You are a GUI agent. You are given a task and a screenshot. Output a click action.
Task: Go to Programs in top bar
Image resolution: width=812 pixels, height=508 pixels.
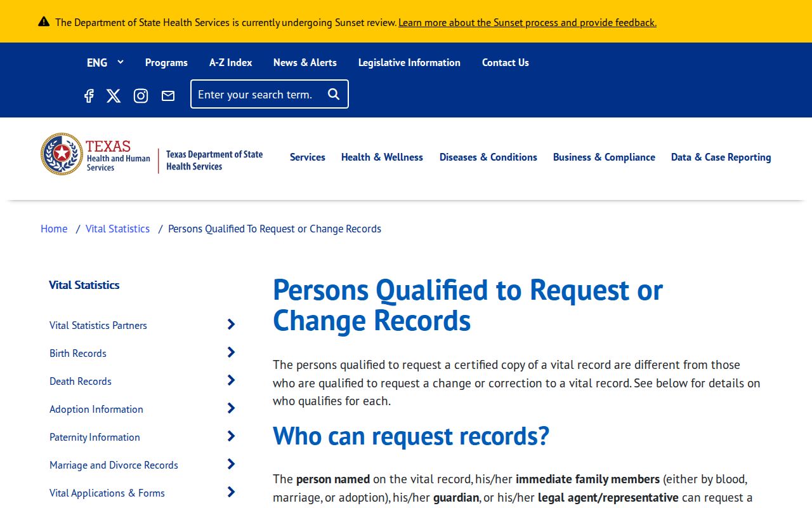[x=166, y=62]
